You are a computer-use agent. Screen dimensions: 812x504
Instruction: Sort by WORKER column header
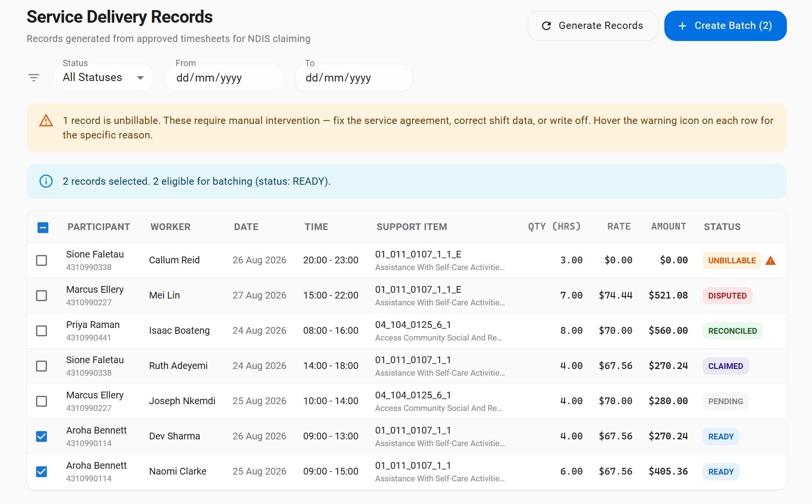pyautogui.click(x=170, y=227)
